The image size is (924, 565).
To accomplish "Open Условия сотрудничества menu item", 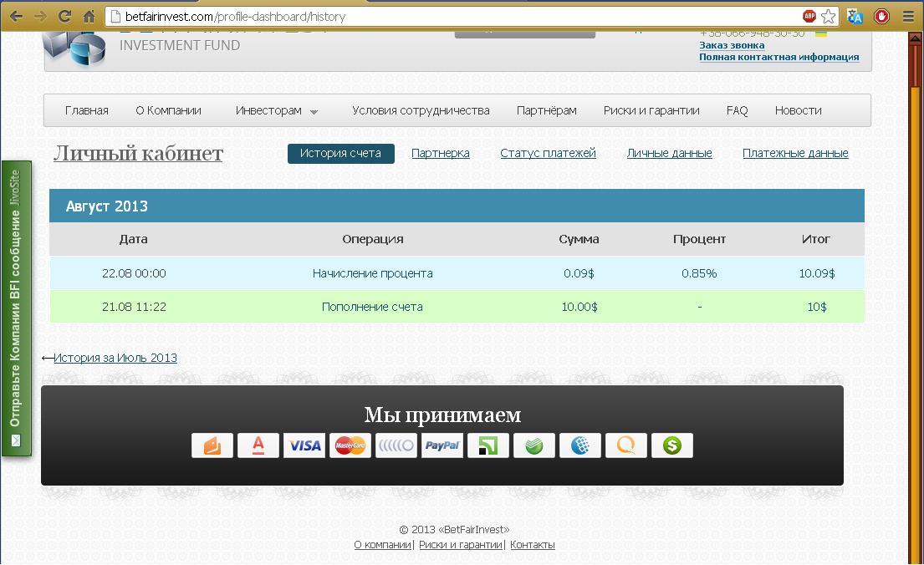I will [421, 111].
